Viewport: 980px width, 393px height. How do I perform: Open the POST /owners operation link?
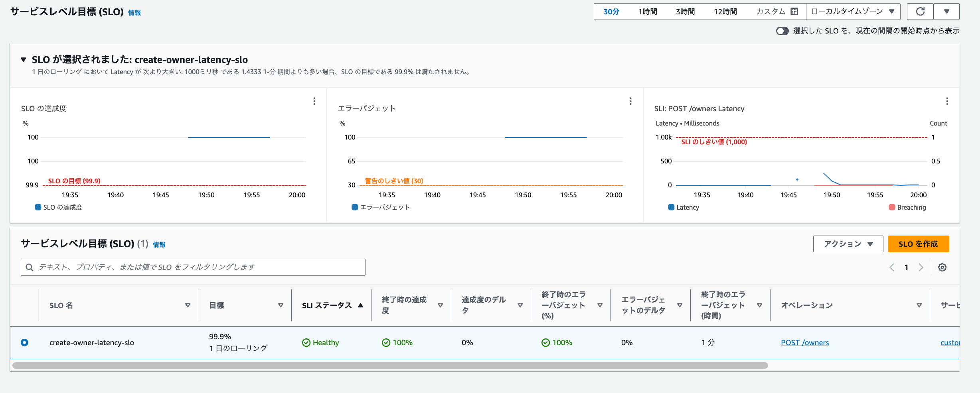[x=804, y=343]
